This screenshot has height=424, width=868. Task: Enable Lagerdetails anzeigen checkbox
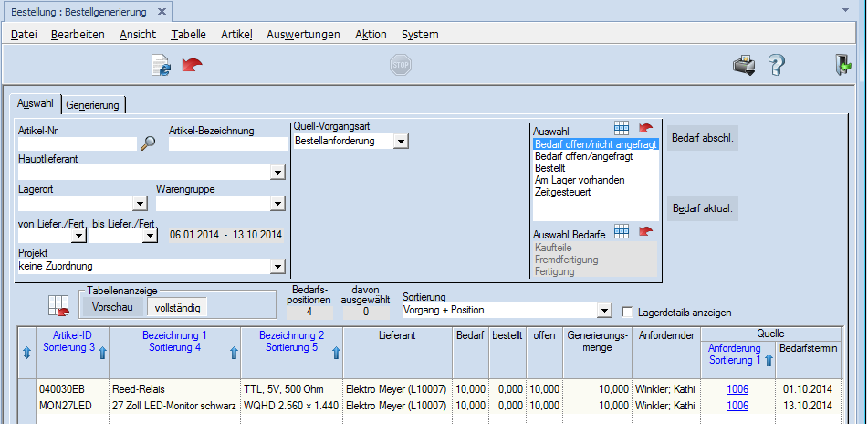627,312
